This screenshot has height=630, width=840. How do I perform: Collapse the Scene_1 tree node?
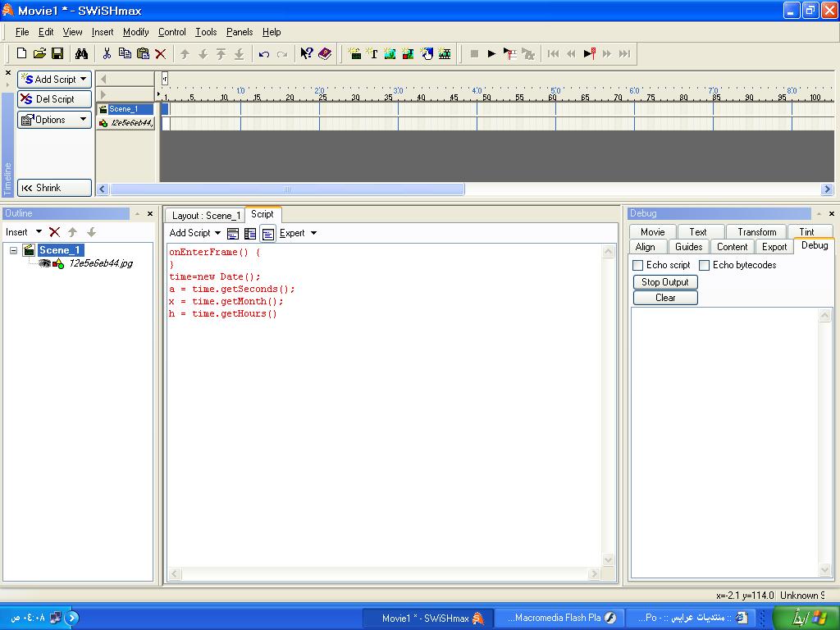(14, 250)
